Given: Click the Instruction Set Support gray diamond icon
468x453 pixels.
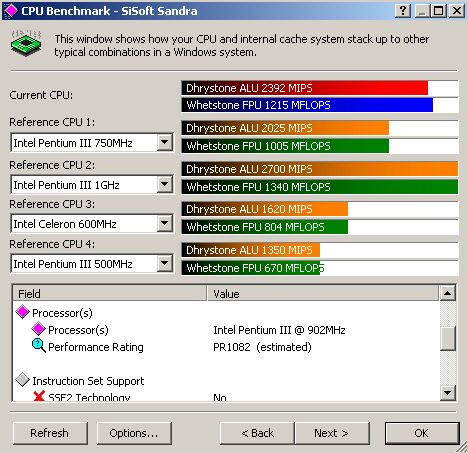Looking at the screenshot, I should click(x=23, y=380).
